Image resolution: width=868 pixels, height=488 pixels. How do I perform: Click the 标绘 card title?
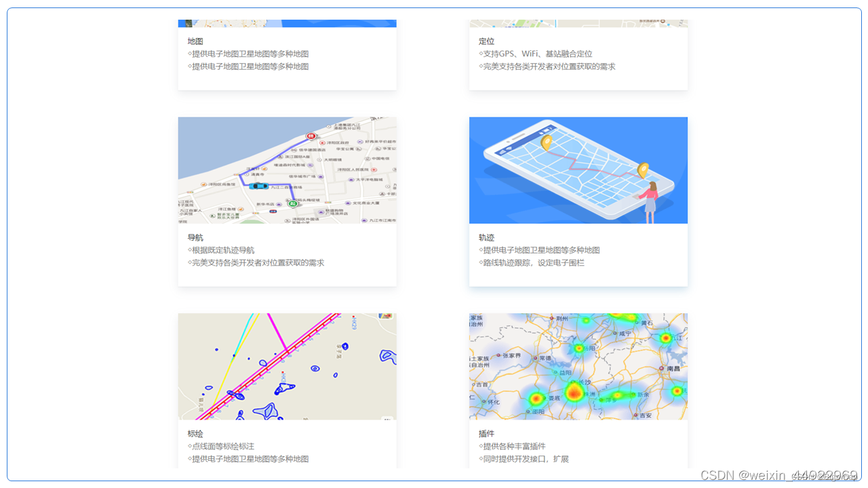195,434
